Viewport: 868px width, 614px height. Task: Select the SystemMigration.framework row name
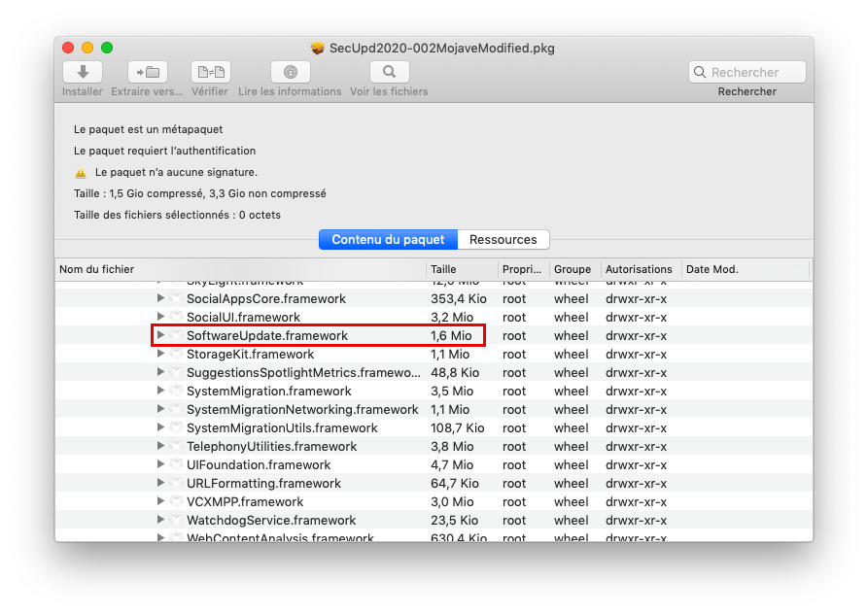[x=268, y=392]
